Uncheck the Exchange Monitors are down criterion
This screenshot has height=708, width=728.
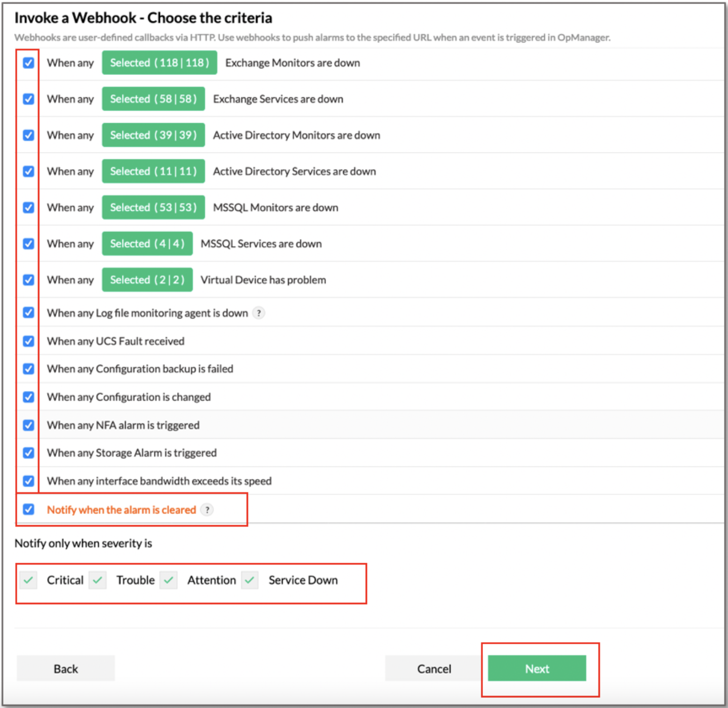(28, 63)
